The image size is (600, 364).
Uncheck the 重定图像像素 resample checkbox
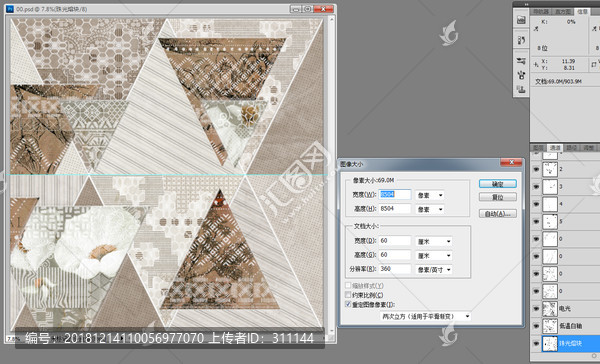[x=348, y=304]
